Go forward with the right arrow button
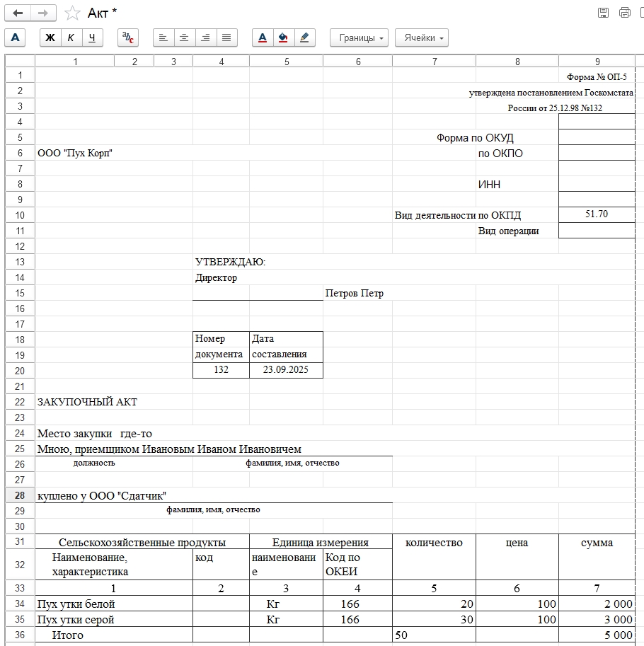 pos(43,13)
